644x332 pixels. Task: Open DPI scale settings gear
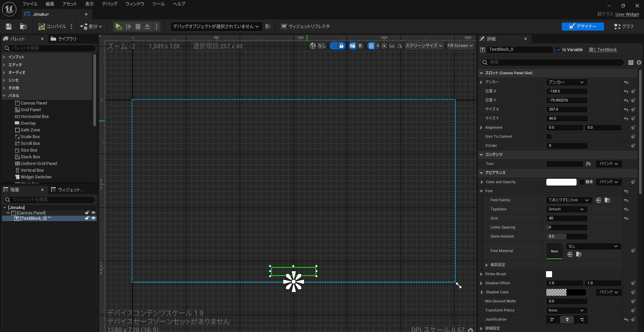470,330
